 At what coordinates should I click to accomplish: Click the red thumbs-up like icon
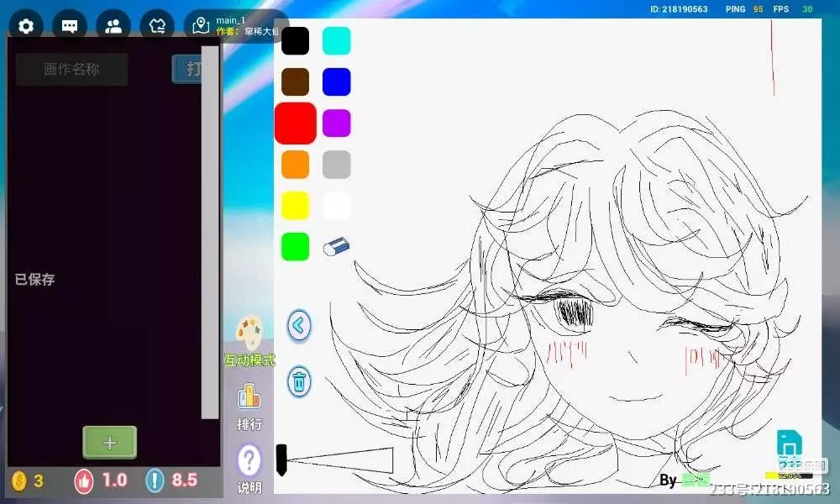click(x=84, y=480)
